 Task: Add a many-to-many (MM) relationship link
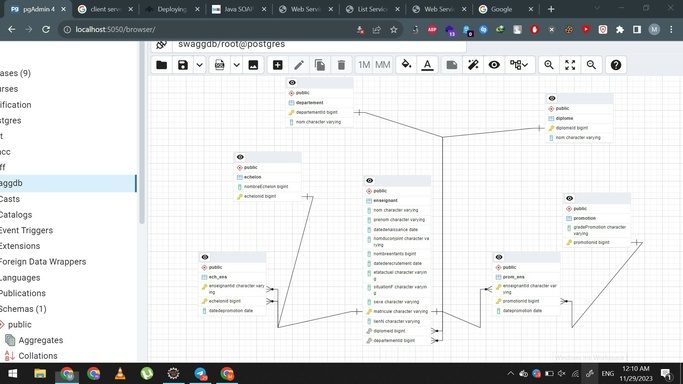pos(383,65)
